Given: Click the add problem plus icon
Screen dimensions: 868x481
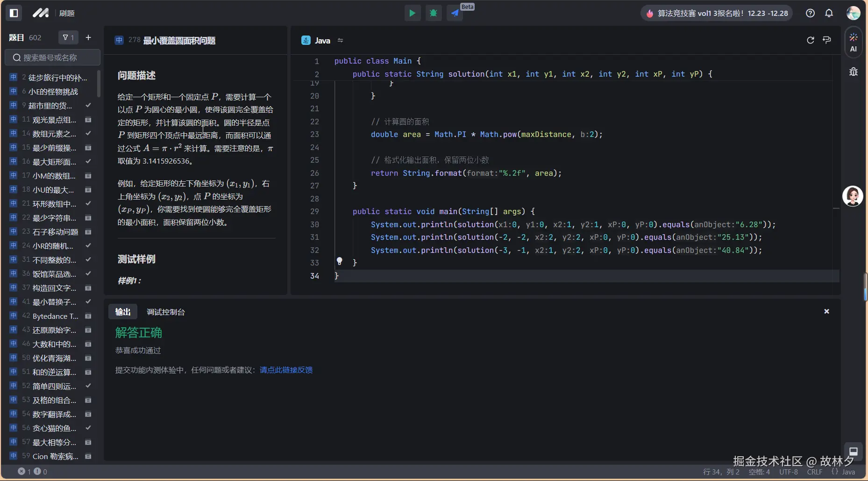Looking at the screenshot, I should (x=88, y=37).
